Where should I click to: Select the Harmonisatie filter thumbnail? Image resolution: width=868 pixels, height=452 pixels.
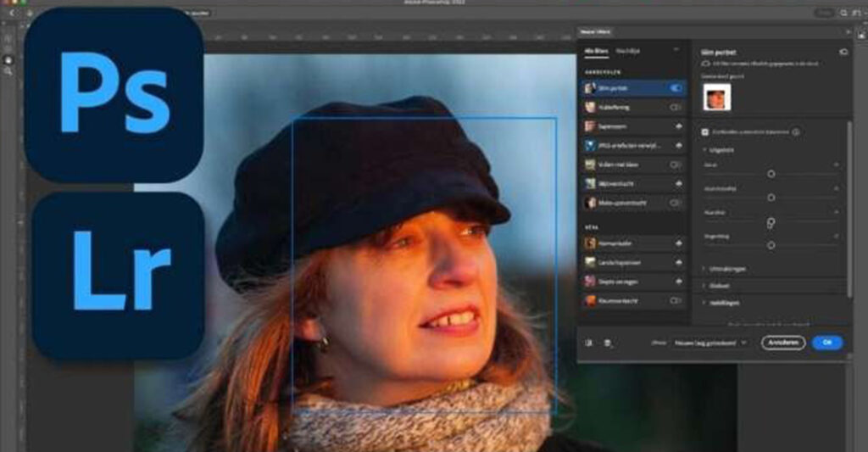[x=590, y=243]
